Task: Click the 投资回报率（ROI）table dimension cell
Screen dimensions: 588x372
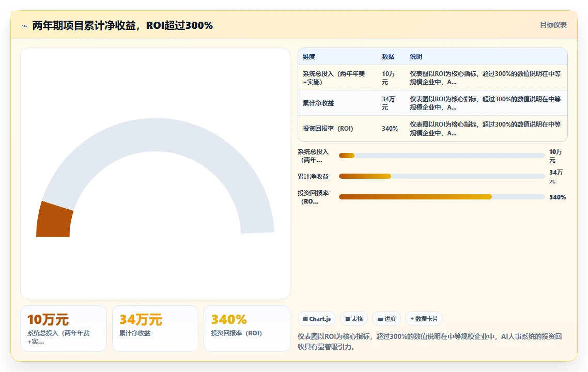Action: click(x=337, y=129)
